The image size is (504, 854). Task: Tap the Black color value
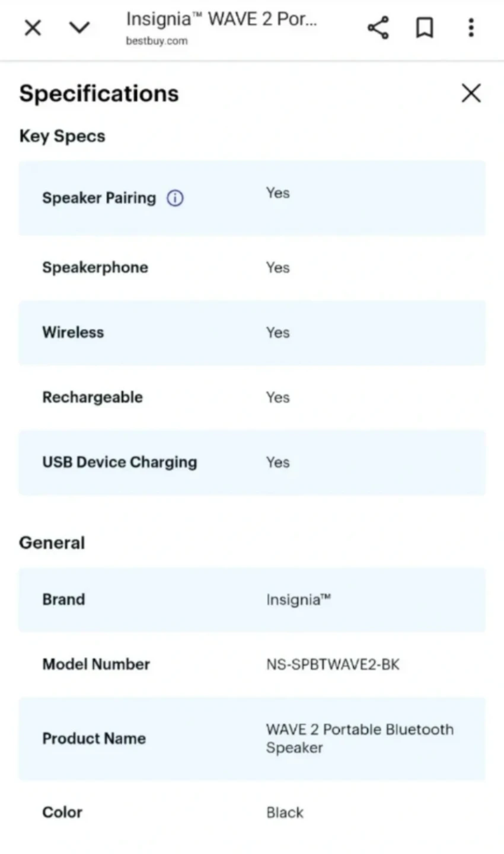coord(285,812)
